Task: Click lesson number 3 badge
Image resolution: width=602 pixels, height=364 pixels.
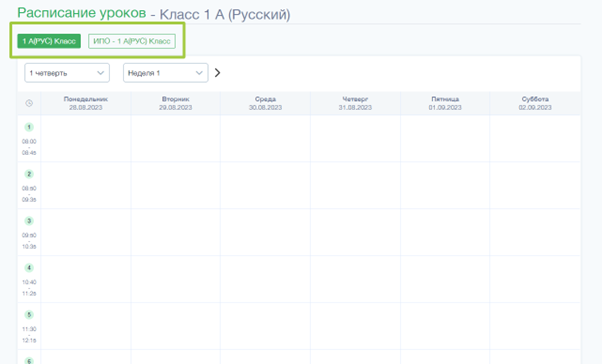Action: (x=29, y=221)
